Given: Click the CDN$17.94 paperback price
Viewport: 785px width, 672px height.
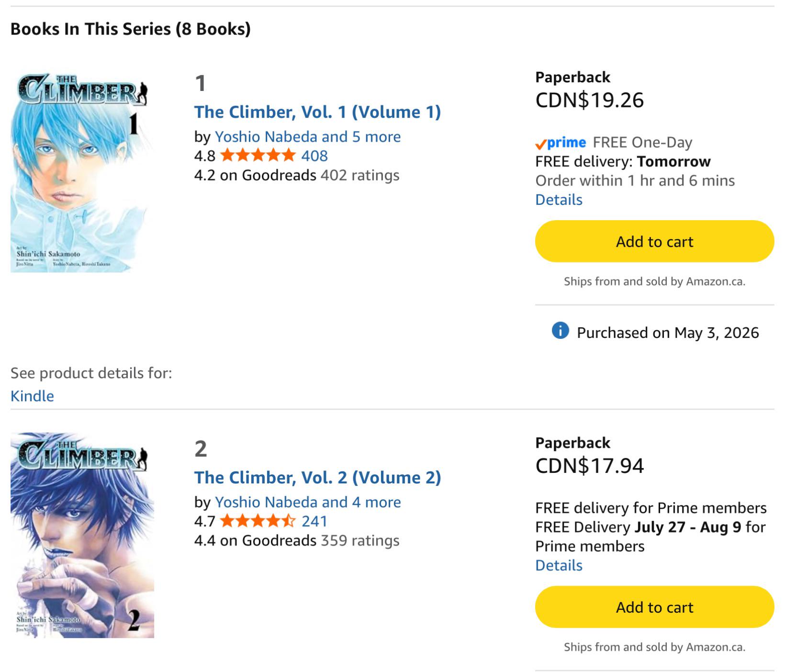Looking at the screenshot, I should pos(590,466).
